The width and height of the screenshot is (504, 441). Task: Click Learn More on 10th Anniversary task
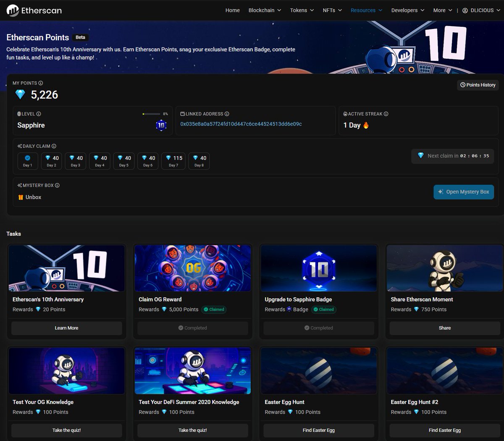(x=67, y=328)
